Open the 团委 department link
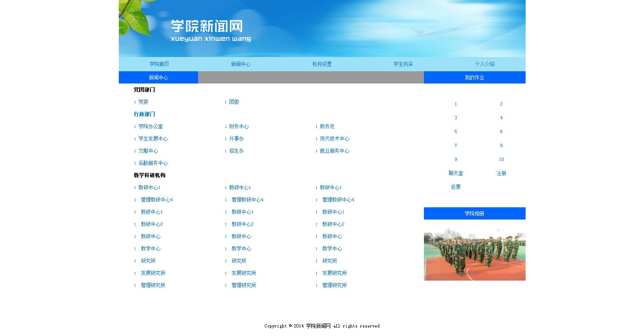The height and width of the screenshot is (336, 644). pos(234,102)
